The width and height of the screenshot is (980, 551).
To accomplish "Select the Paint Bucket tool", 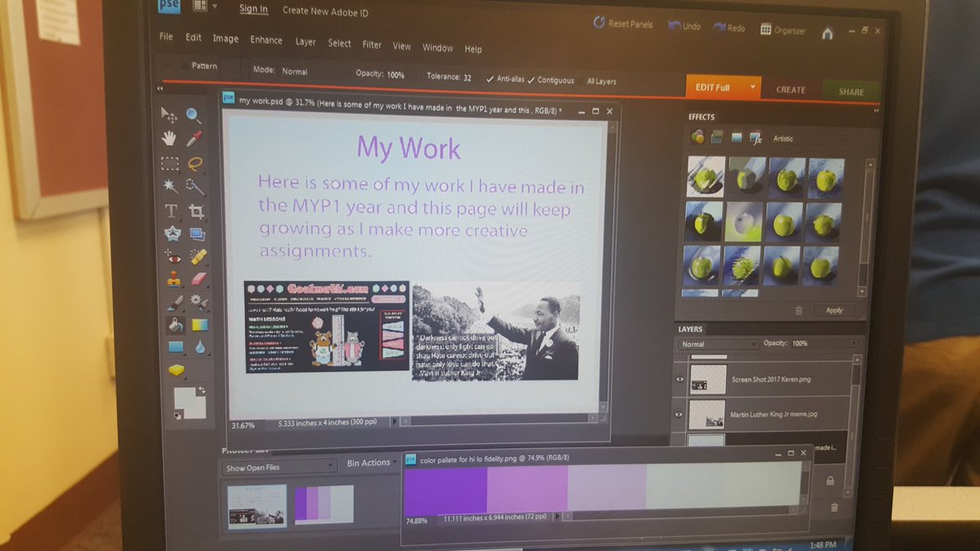I will 175,325.
